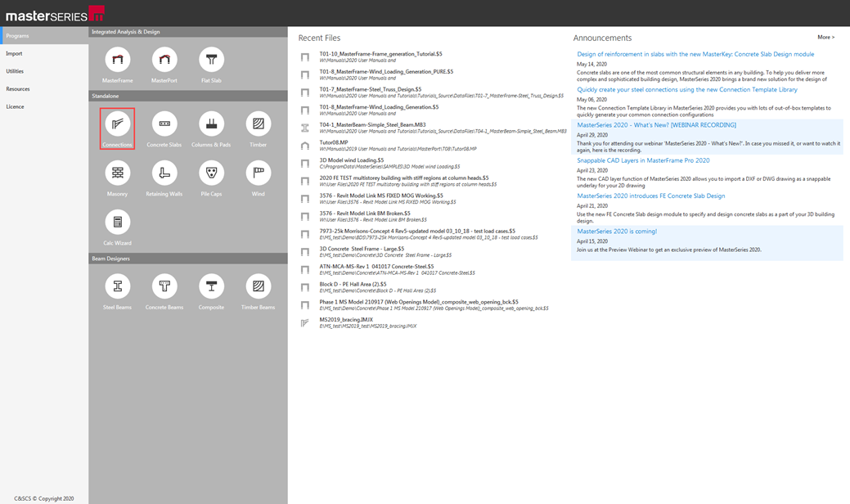Click the More announcements link
850x504 pixels.
click(x=825, y=38)
